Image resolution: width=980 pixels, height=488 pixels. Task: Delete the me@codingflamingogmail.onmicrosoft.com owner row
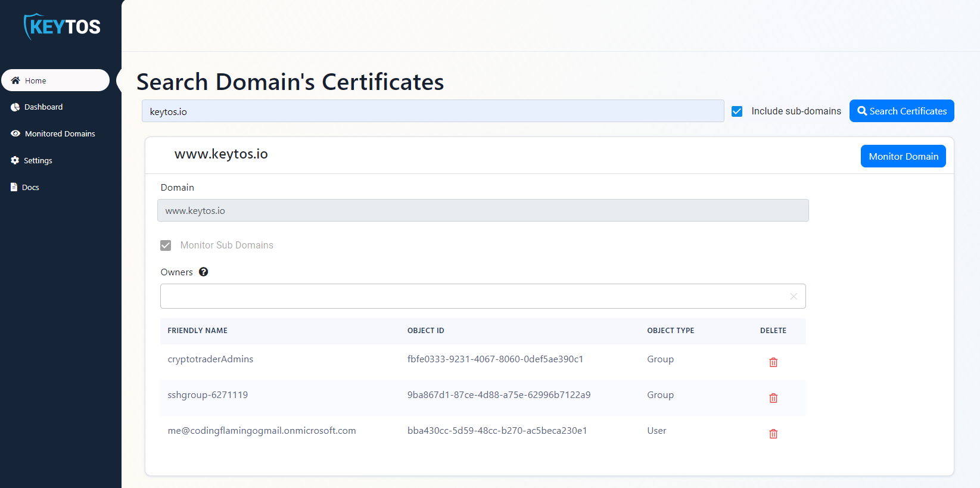pyautogui.click(x=773, y=434)
